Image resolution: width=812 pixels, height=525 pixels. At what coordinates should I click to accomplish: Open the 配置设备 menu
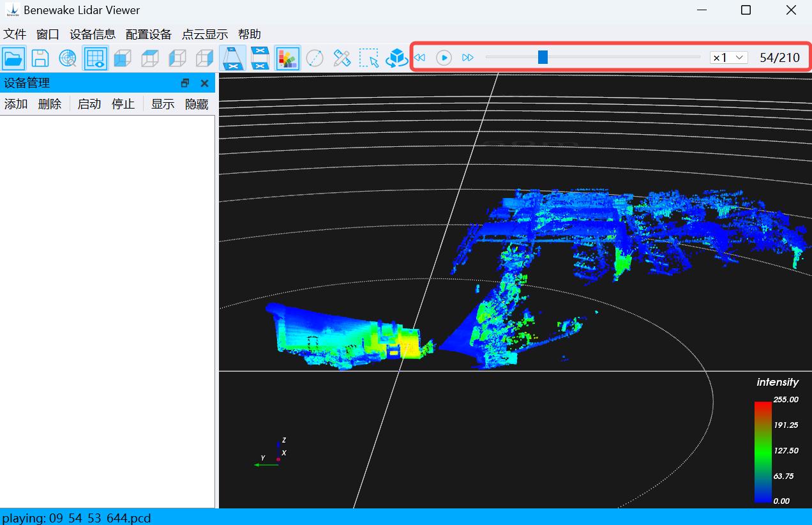(x=149, y=34)
